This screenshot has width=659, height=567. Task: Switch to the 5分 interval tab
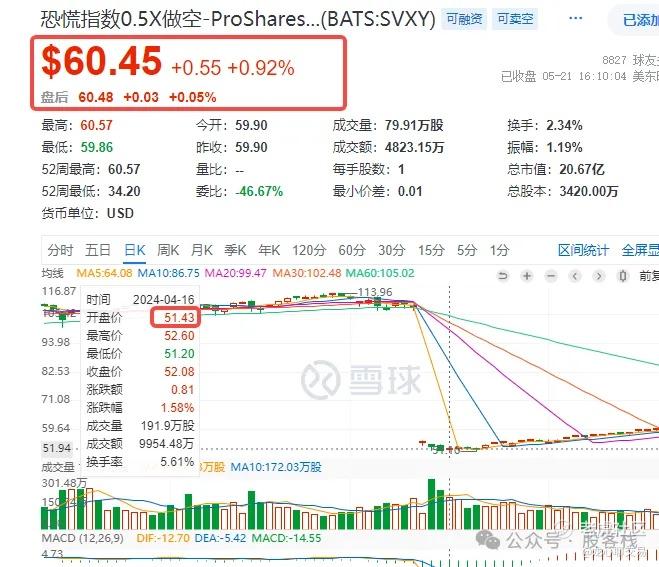pos(467,250)
